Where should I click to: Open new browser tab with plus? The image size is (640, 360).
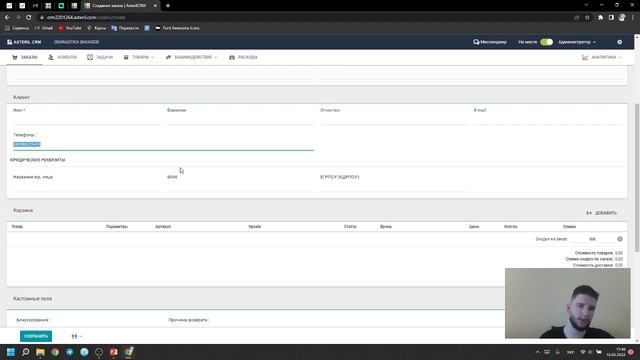[x=168, y=6]
